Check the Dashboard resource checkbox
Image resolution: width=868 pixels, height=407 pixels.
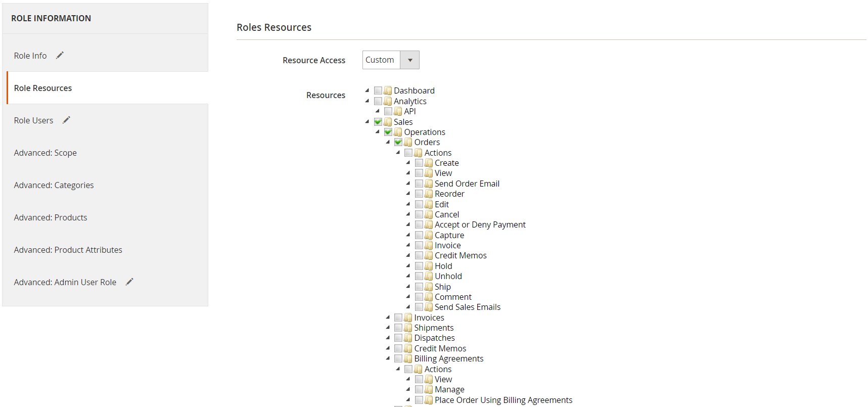pos(378,91)
